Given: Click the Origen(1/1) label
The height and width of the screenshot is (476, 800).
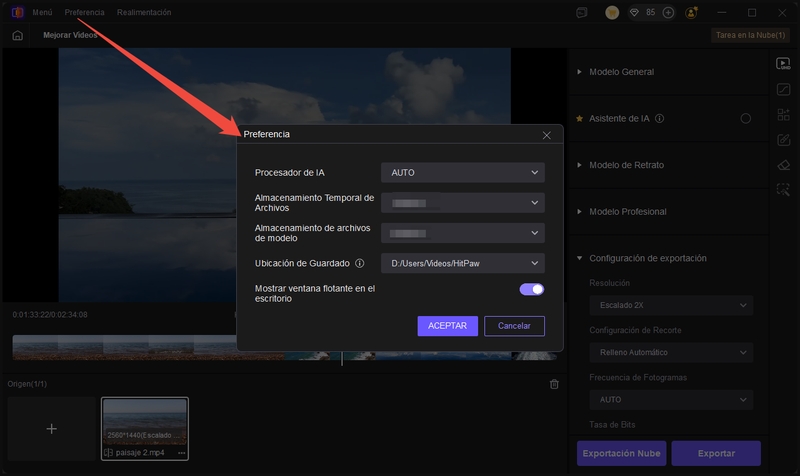Looking at the screenshot, I should (27, 384).
